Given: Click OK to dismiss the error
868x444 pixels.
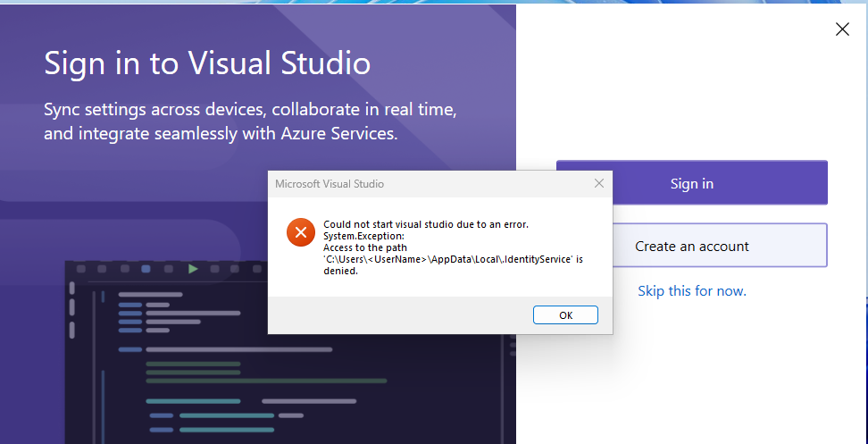Looking at the screenshot, I should pyautogui.click(x=566, y=315).
